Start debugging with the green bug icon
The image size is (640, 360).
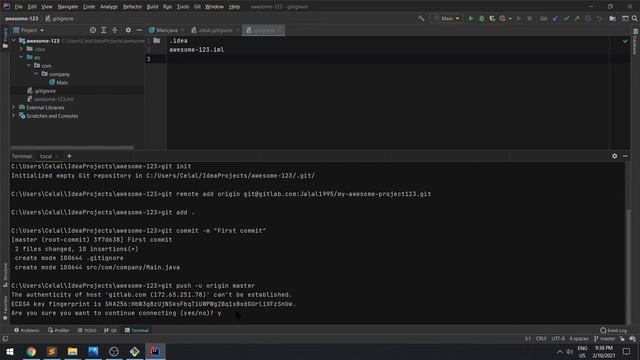482,18
